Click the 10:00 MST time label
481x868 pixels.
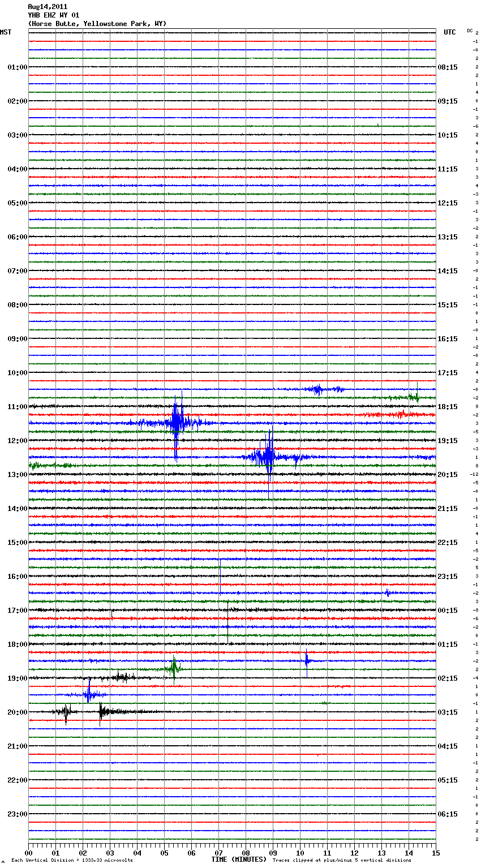coord(17,373)
